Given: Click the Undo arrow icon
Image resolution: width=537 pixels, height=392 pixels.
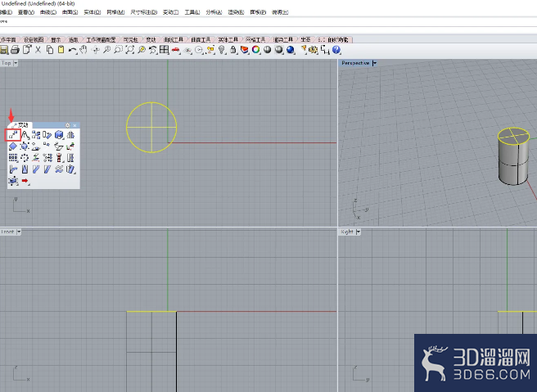Looking at the screenshot, I should (x=72, y=50).
